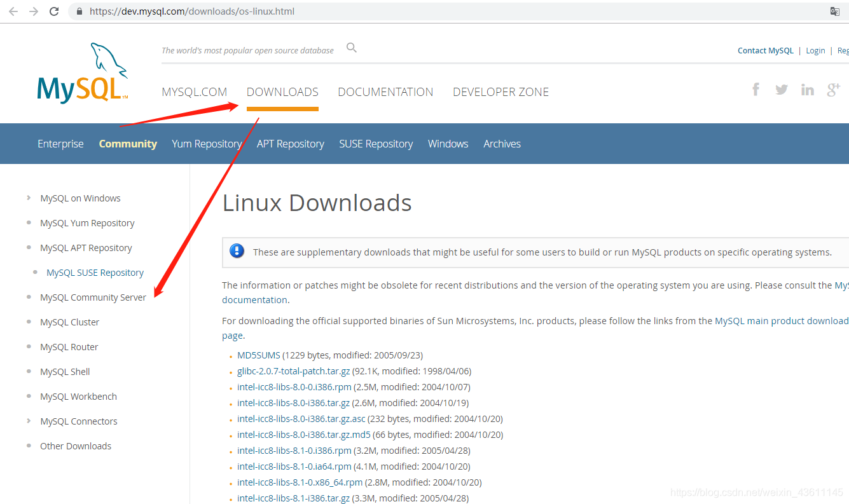The height and width of the screenshot is (504, 849).
Task: Select APT Repository in the blue submenu
Action: pos(291,144)
